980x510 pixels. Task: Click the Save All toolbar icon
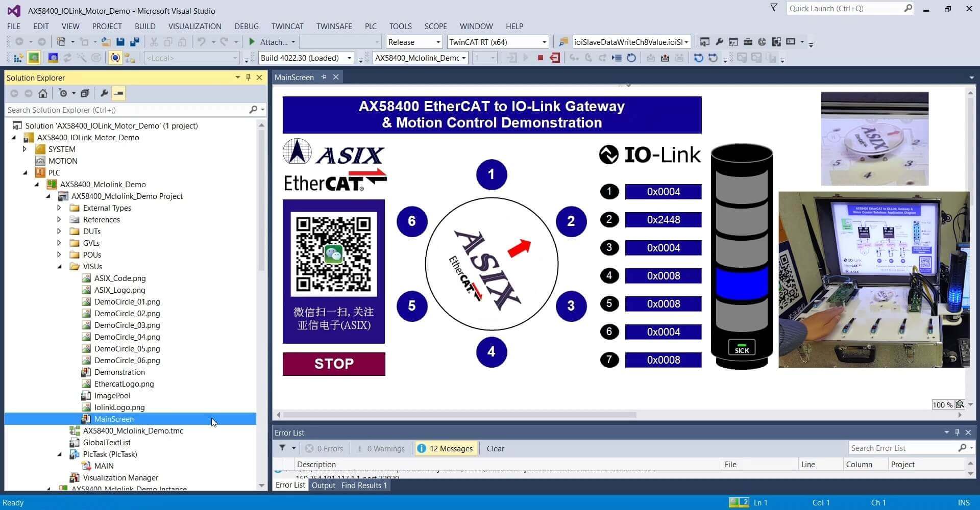[x=135, y=42]
